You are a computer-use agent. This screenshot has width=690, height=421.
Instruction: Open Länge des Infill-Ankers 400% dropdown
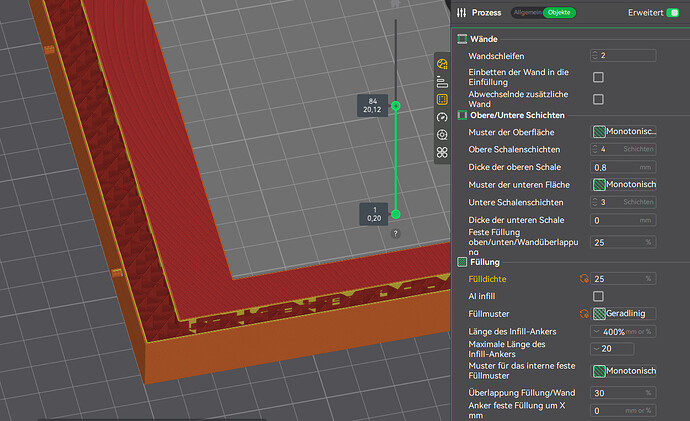coord(623,331)
